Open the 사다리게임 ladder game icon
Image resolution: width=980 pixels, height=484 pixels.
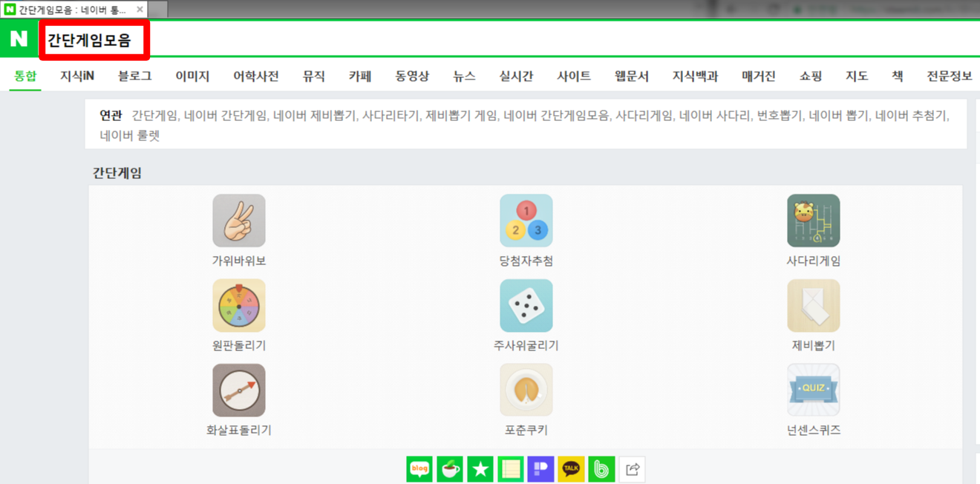tap(814, 220)
